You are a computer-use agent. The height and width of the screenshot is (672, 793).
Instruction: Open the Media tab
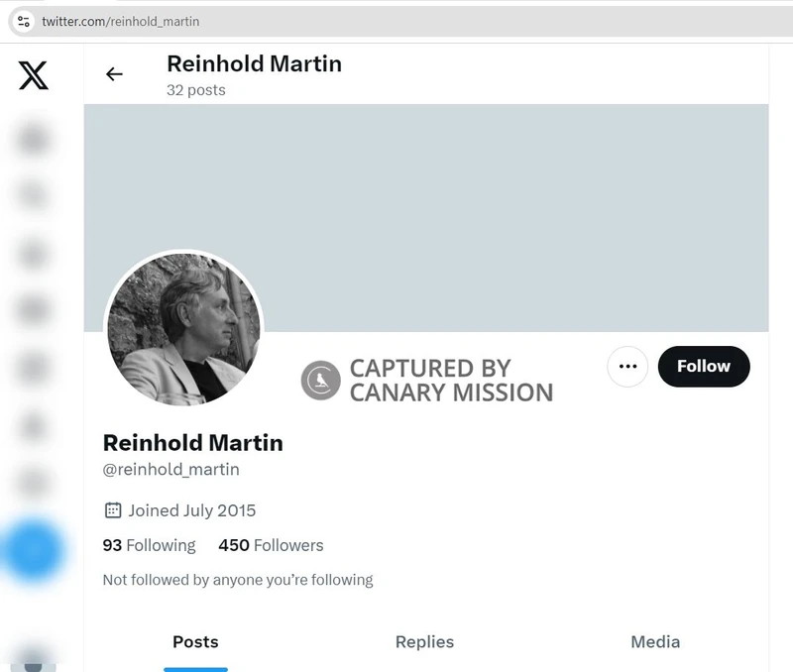point(654,642)
